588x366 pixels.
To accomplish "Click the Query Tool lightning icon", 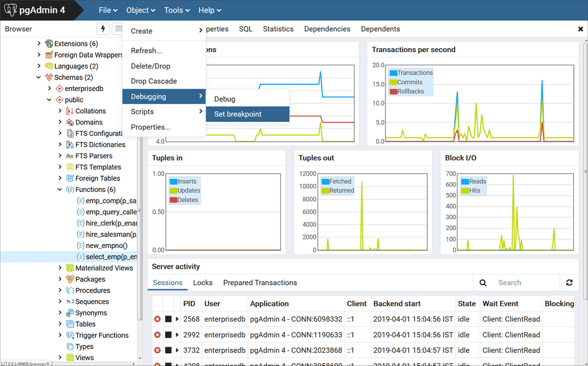I will click(x=103, y=29).
